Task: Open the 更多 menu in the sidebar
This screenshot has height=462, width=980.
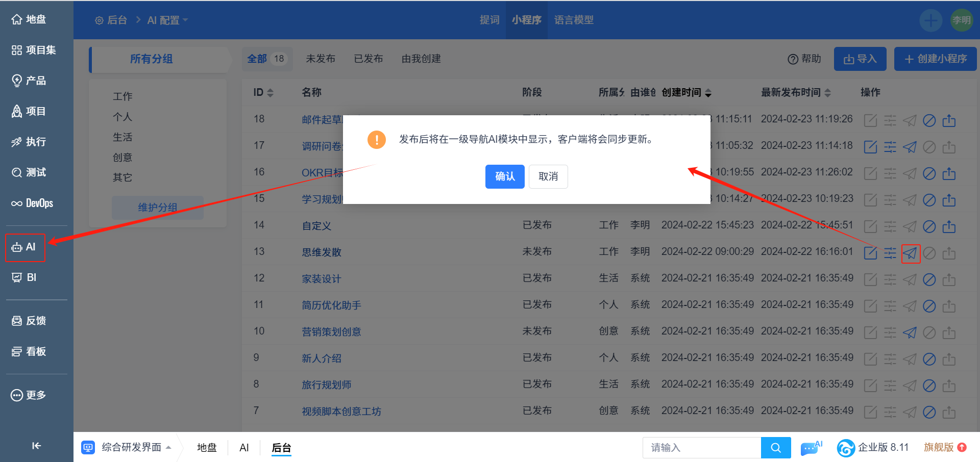Action: (x=29, y=395)
